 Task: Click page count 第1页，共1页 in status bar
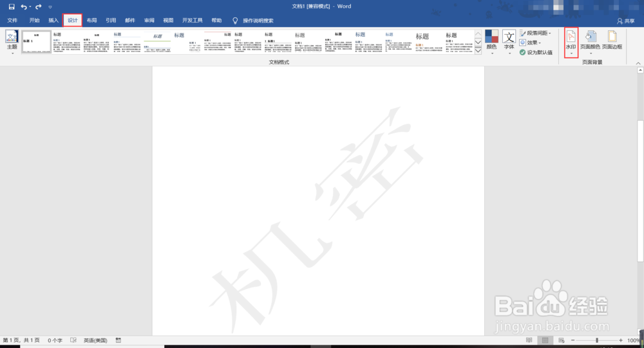pos(21,340)
